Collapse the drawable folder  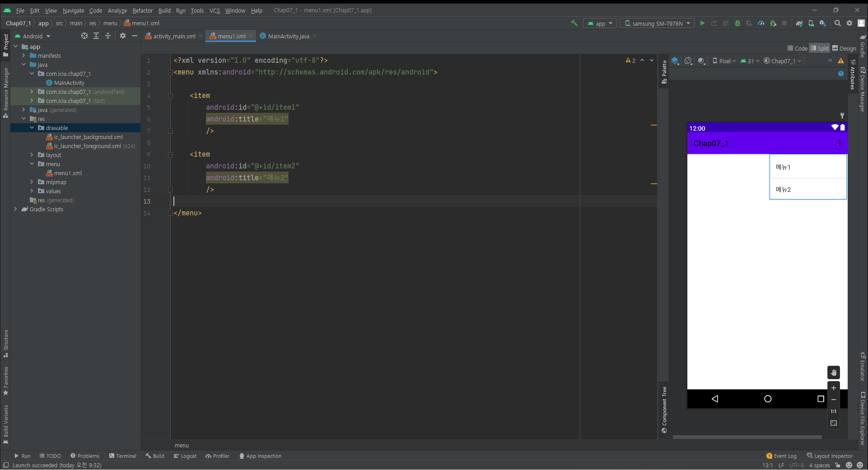click(32, 128)
